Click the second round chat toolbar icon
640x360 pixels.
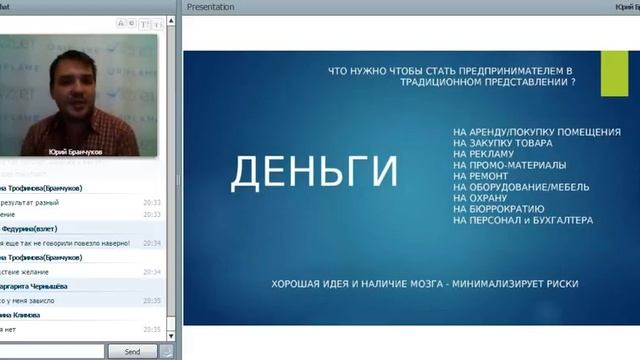point(131,23)
